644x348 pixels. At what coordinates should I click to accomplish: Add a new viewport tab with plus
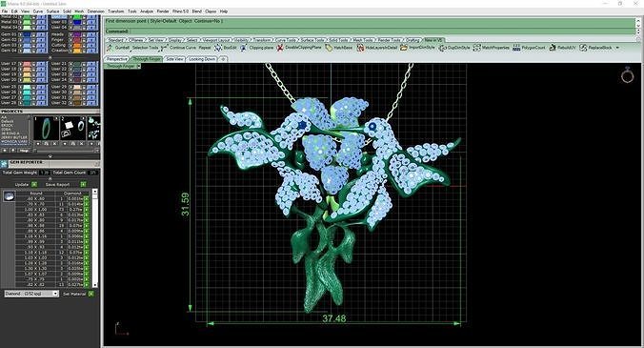[223, 59]
